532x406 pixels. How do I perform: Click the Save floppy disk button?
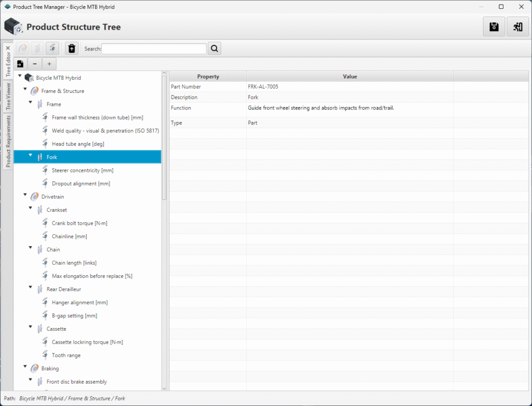pos(494,27)
